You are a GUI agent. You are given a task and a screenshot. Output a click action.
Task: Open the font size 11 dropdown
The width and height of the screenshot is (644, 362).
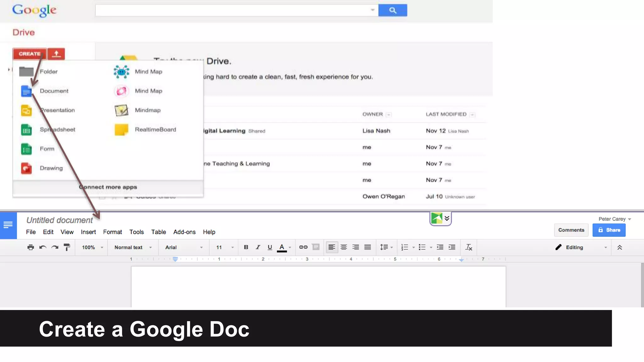coord(225,247)
